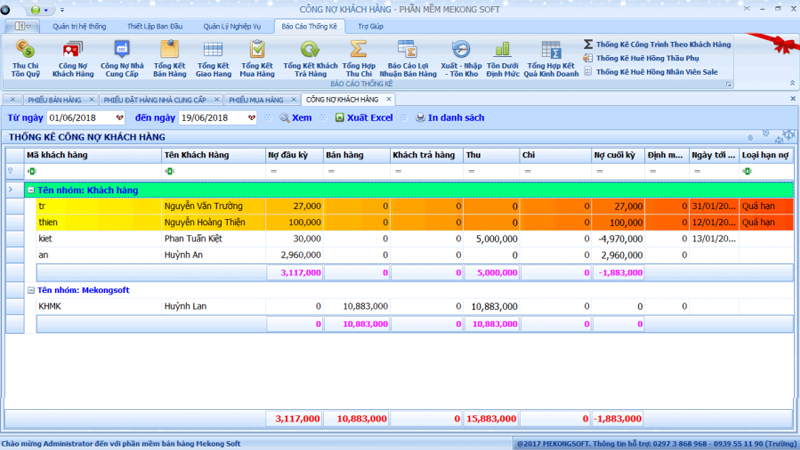Click the KHMK customer code cell
Image resolution: width=800 pixels, height=450 pixels.
point(99,307)
